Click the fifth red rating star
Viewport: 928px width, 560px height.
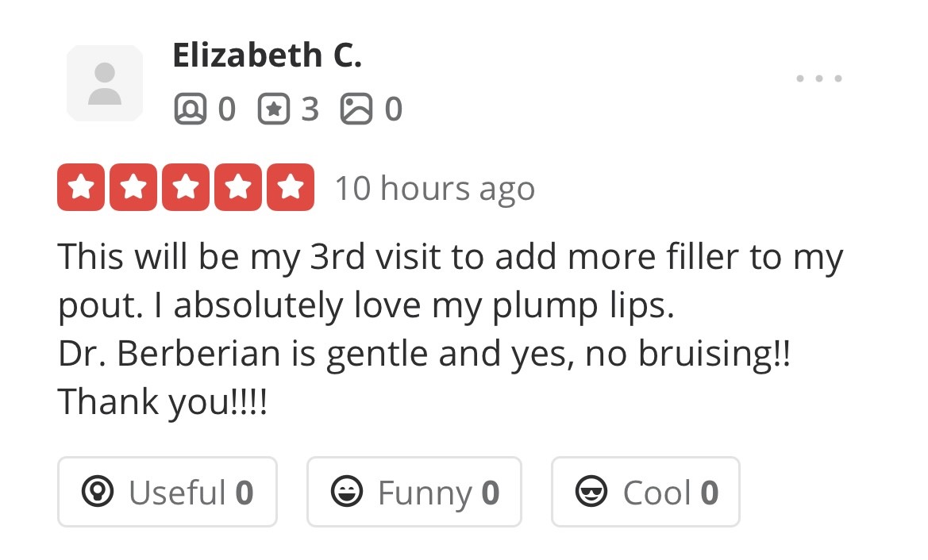click(291, 188)
